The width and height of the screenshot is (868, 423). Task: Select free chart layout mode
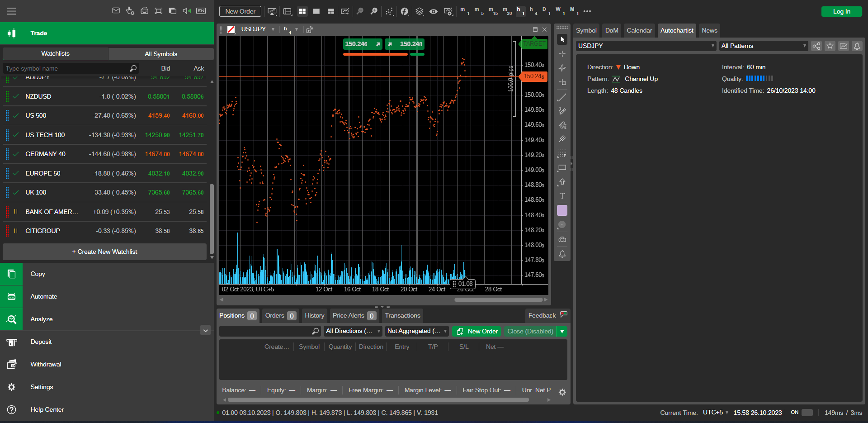pos(331,11)
